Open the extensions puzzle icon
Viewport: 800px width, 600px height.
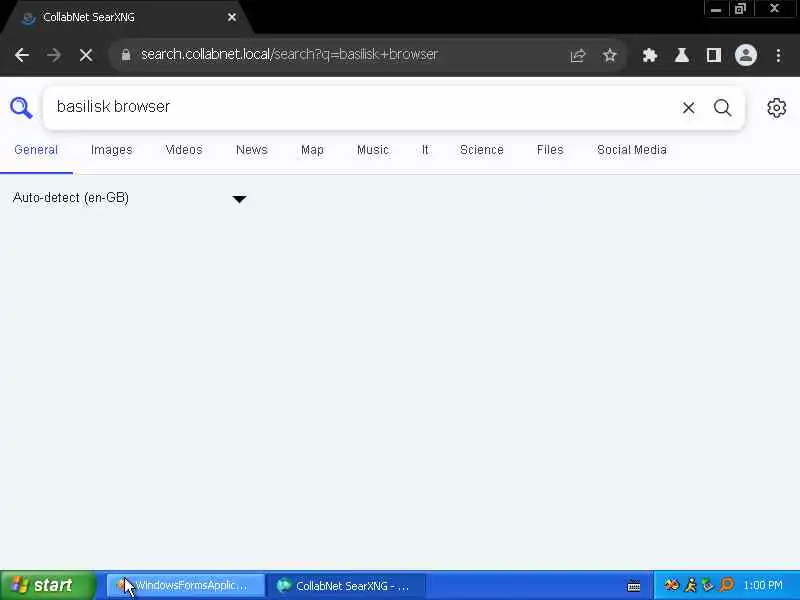pos(649,55)
